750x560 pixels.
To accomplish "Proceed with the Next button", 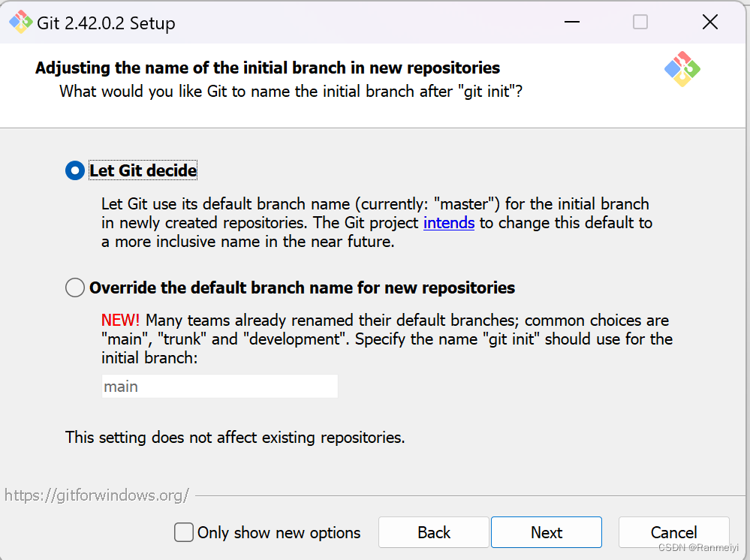I will tap(547, 532).
